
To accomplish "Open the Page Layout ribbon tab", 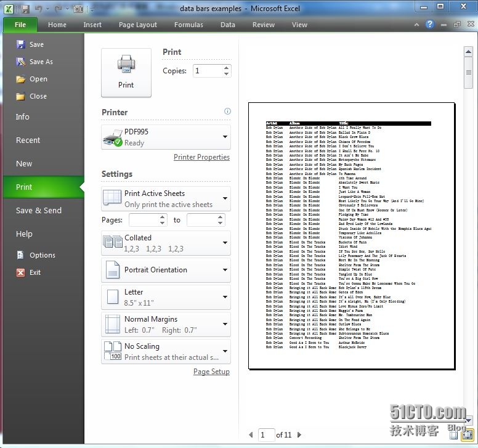I will click(138, 25).
